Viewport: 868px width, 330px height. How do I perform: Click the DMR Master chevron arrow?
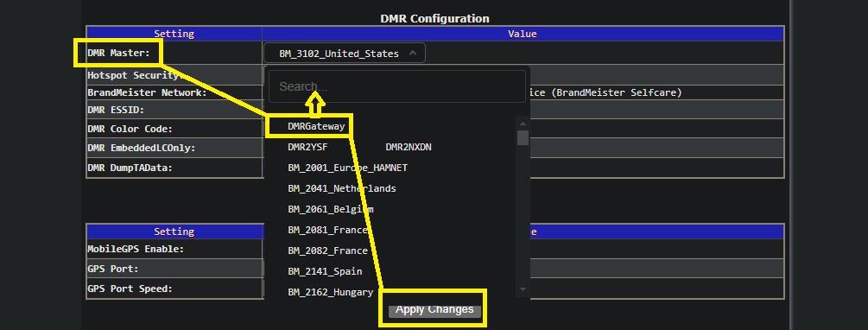[x=413, y=54]
